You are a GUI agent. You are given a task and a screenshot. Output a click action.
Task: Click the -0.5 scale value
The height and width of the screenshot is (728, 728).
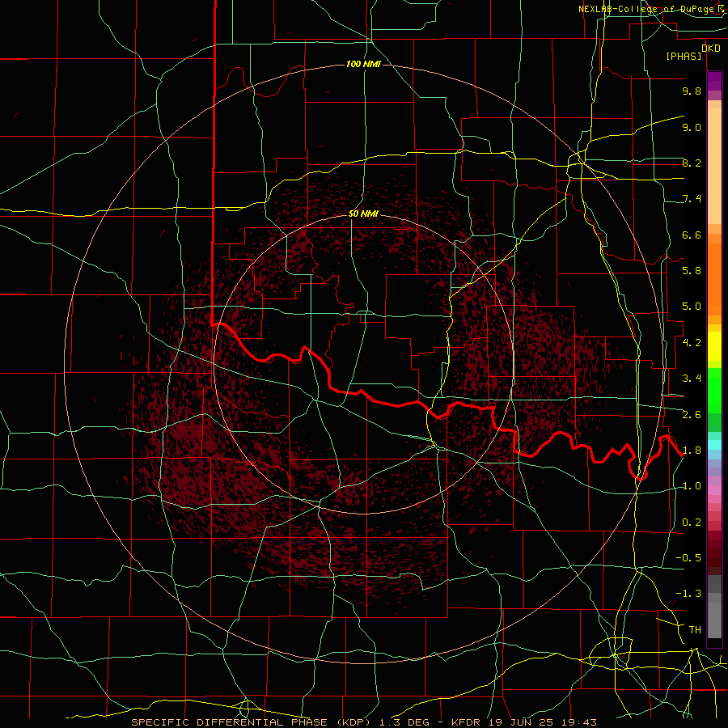688,558
